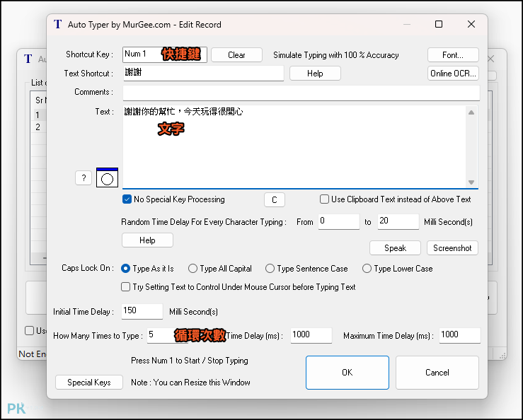
Task: Click the Text Shortcut input field
Action: pos(203,73)
